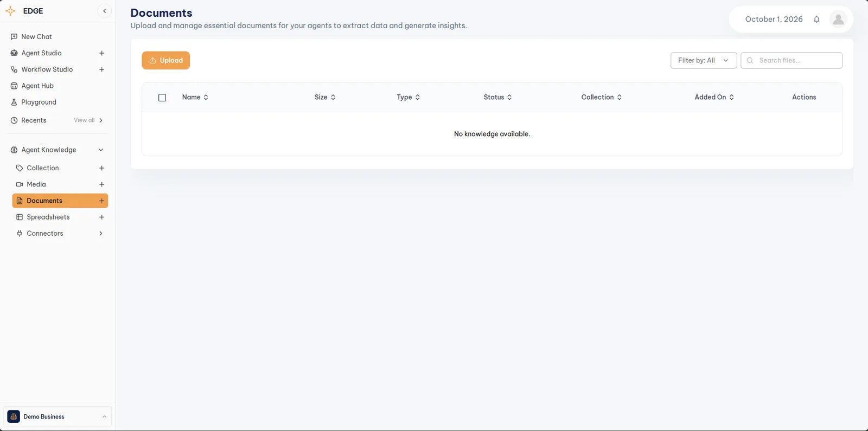Open the user profile avatar
Image resolution: width=868 pixels, height=431 pixels.
tap(838, 20)
